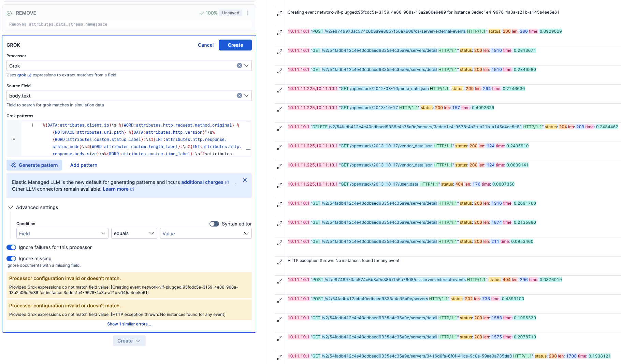The image size is (621, 364).
Task: Expand the servers/detail row with len 1874
Action: [x=280, y=224]
